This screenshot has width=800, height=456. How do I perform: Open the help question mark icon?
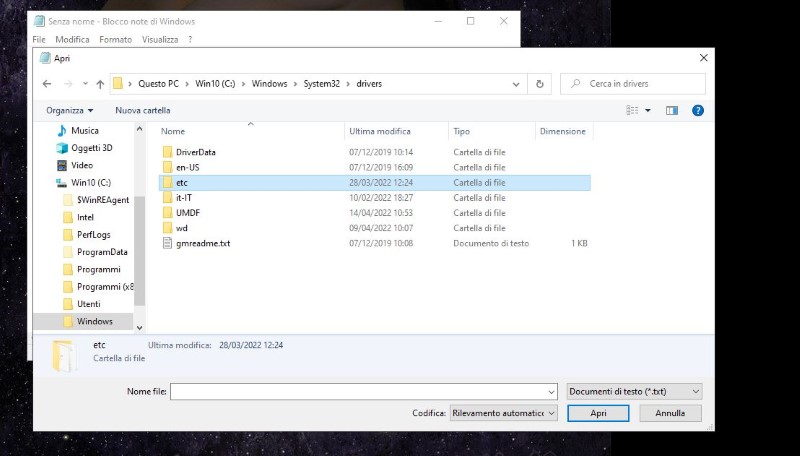click(x=698, y=110)
